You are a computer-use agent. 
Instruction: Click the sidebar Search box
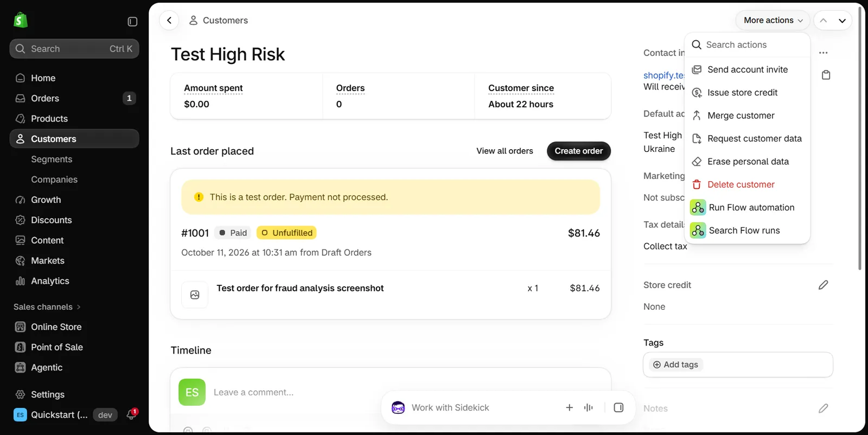(74, 49)
